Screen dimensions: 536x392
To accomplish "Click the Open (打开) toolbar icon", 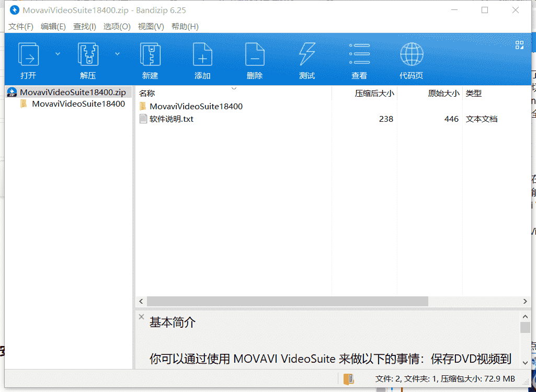I will point(28,54).
